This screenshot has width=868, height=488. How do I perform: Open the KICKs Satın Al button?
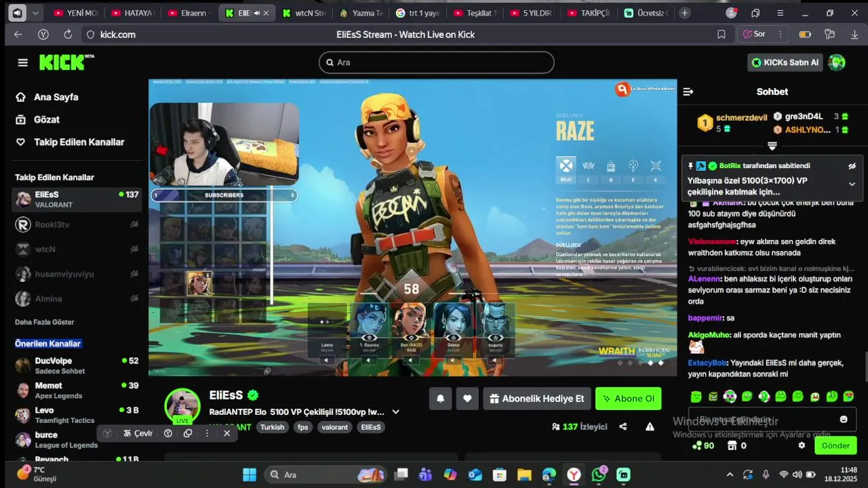click(x=785, y=62)
